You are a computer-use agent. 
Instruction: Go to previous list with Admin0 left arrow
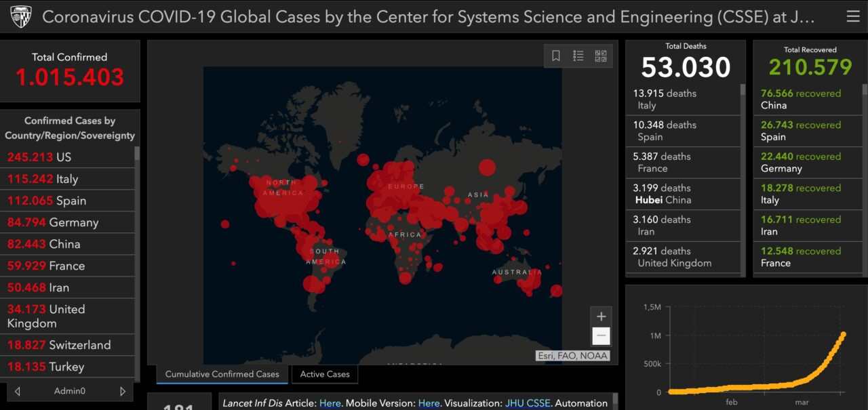[17, 391]
